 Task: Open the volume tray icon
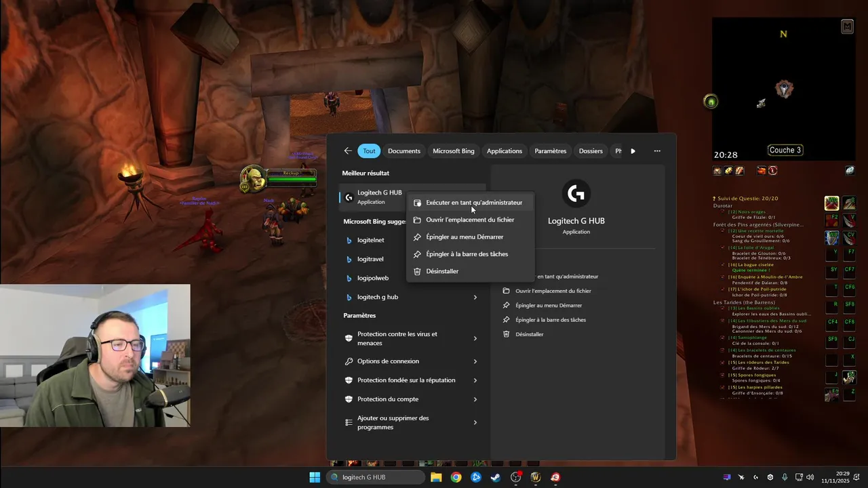click(x=810, y=477)
